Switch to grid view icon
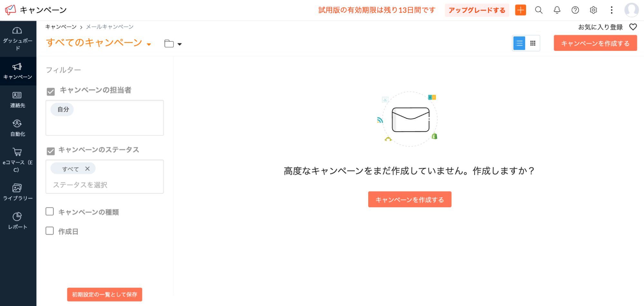 click(x=533, y=43)
